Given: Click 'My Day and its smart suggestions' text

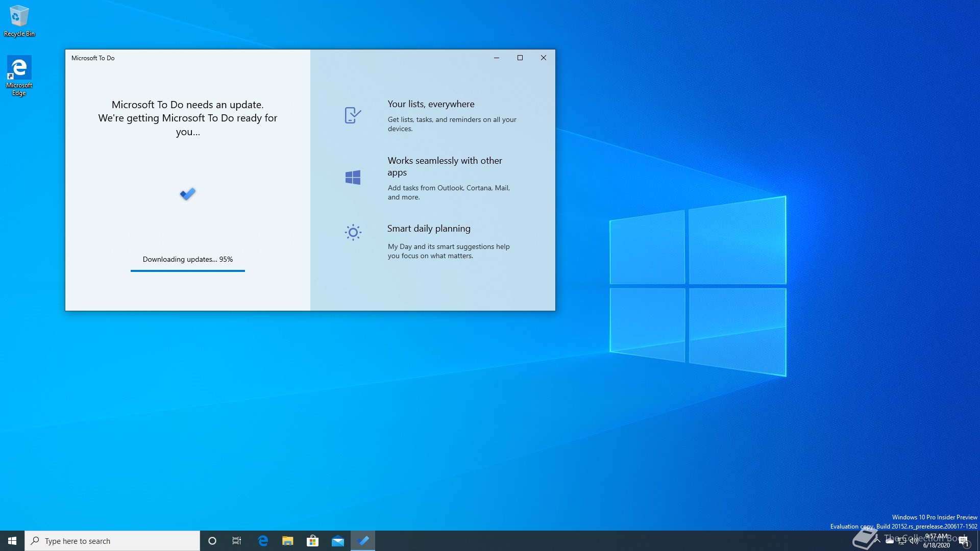Looking at the screenshot, I should coord(449,251).
